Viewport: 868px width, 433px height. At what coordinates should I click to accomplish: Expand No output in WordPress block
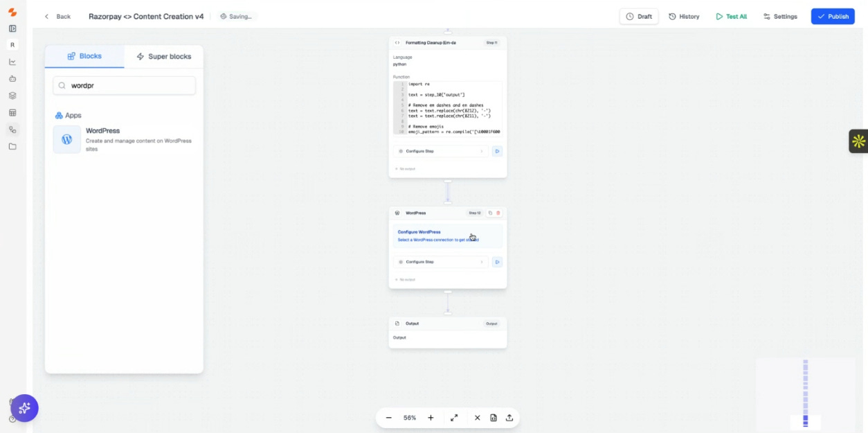(x=406, y=279)
